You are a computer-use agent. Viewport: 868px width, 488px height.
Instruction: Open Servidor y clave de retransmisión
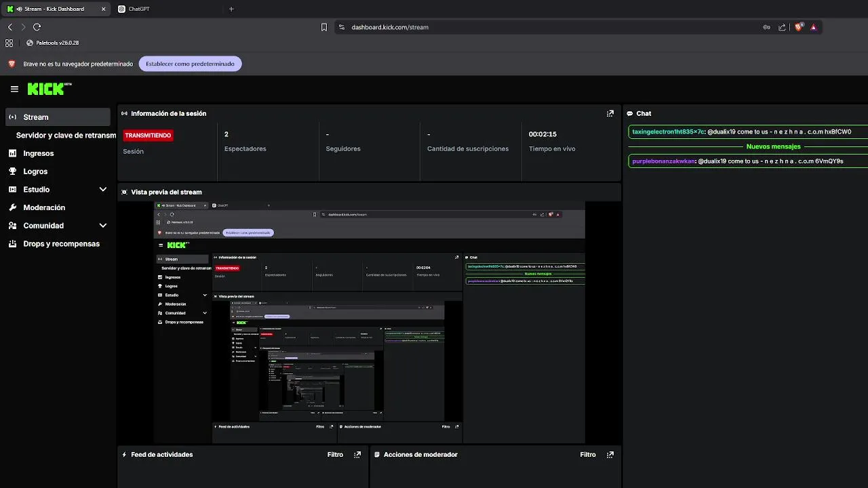tap(66, 136)
